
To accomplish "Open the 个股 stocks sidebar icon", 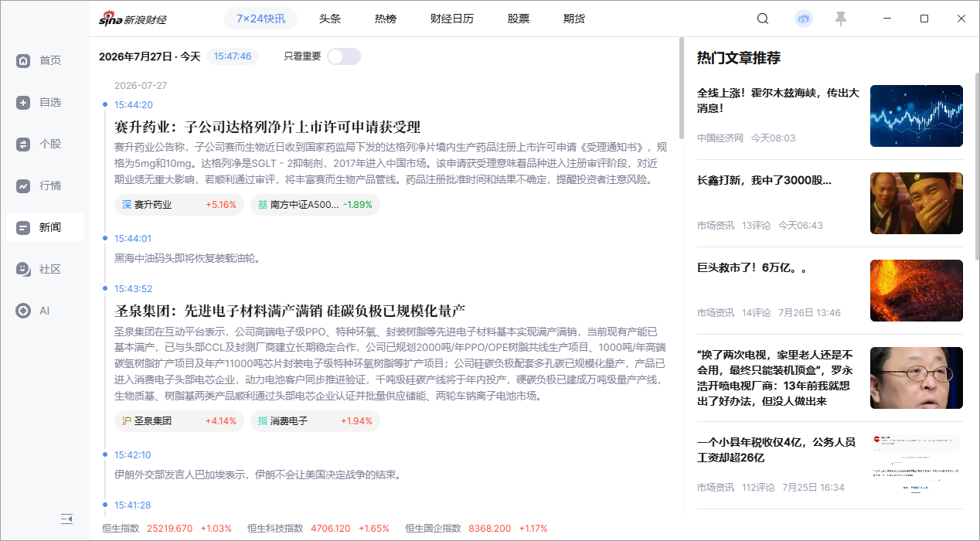I will coord(23,144).
